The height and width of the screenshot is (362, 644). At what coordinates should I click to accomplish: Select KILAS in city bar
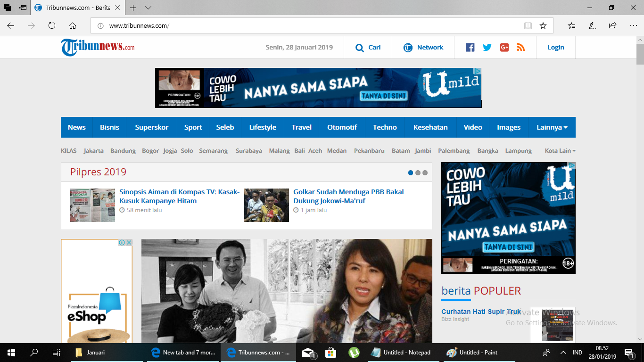click(69, 151)
